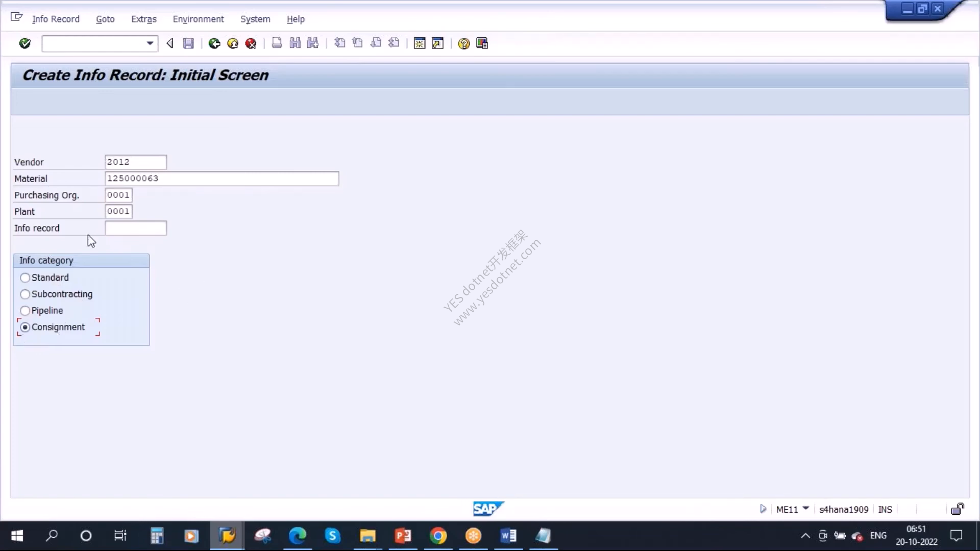Open PowerPoint from the taskbar

(403, 536)
